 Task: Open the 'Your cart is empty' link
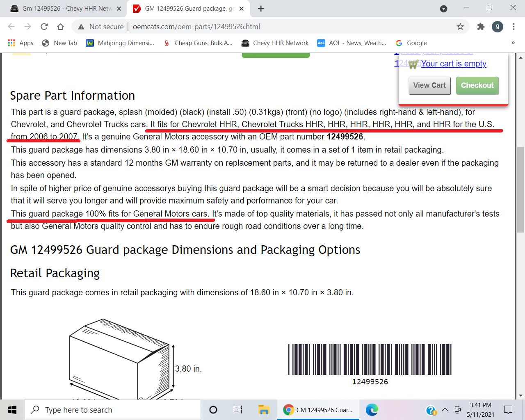click(x=453, y=64)
